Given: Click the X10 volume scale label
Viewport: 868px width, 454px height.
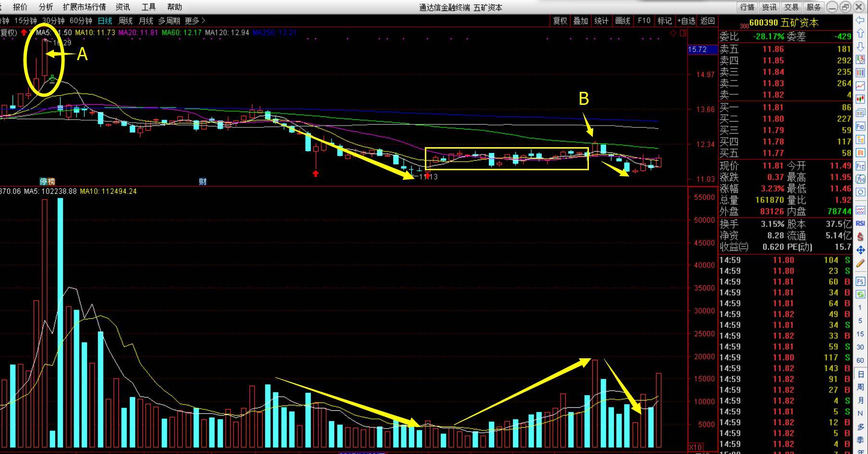Looking at the screenshot, I should point(695,447).
